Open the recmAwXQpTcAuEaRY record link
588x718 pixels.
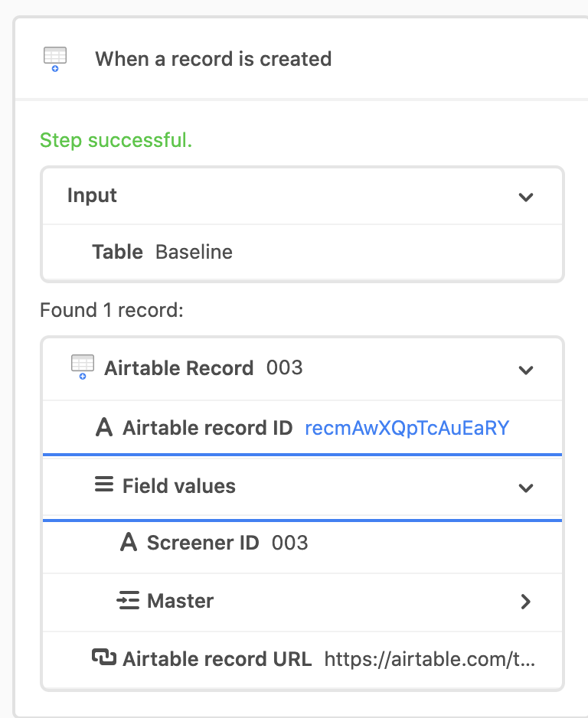tap(407, 428)
